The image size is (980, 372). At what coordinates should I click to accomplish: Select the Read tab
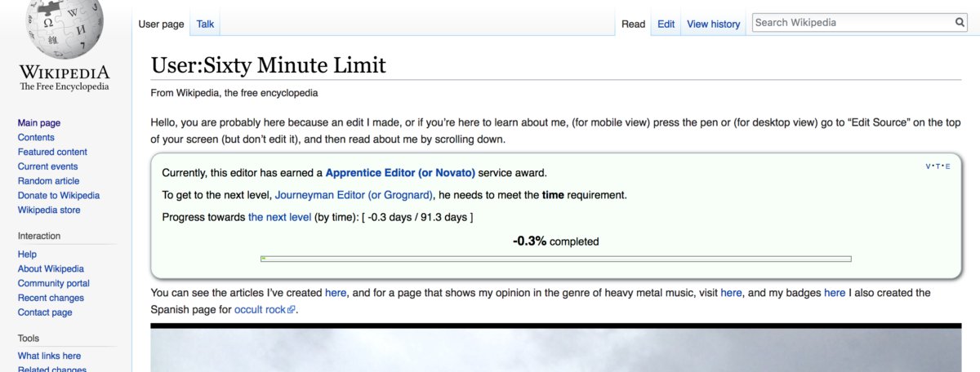tap(633, 24)
